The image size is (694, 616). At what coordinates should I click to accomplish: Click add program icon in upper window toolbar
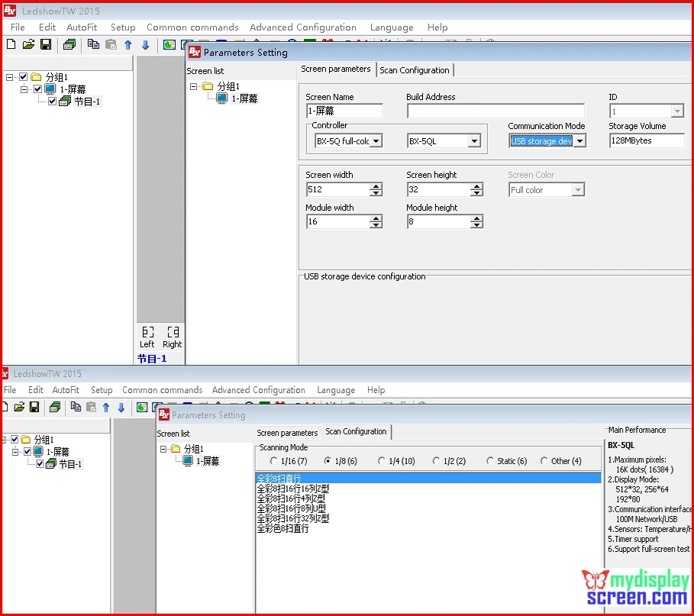coord(69,44)
